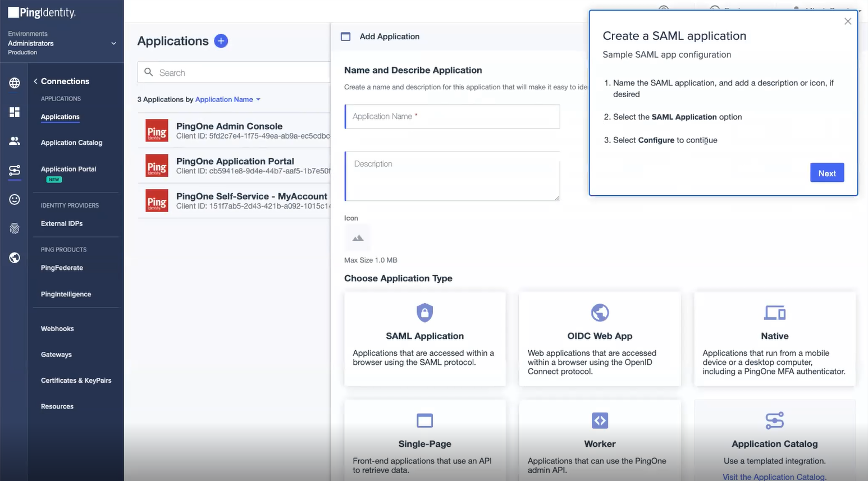Click the Ping Identity logo
868x481 pixels.
point(42,12)
